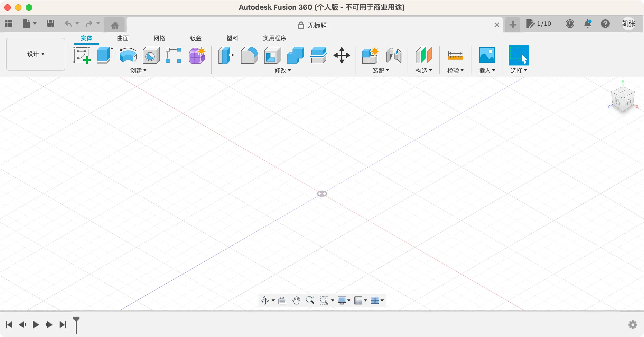644x337 pixels.
Task: Open the 设计 workspace dropdown
Action: tap(35, 54)
